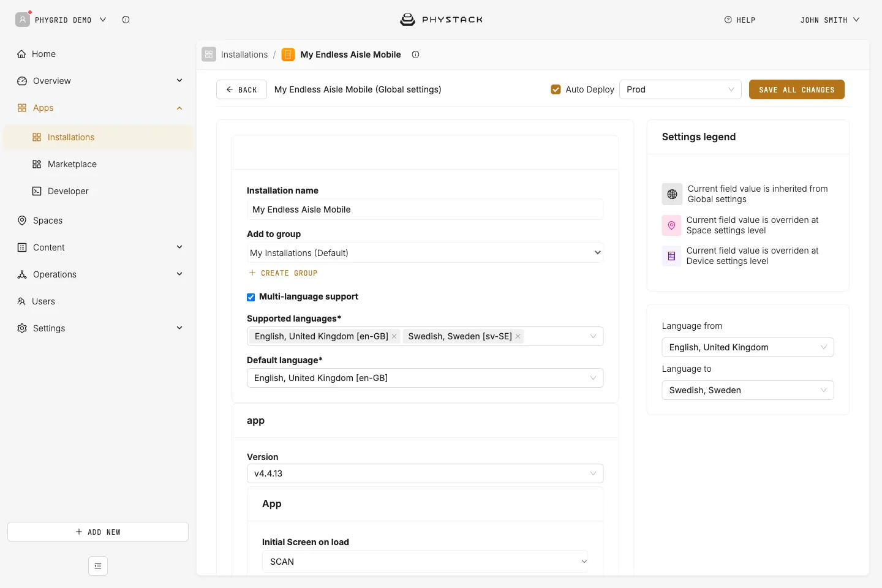Collapse sidebar using the bottom menu icon
The image size is (882, 588).
[x=98, y=566]
